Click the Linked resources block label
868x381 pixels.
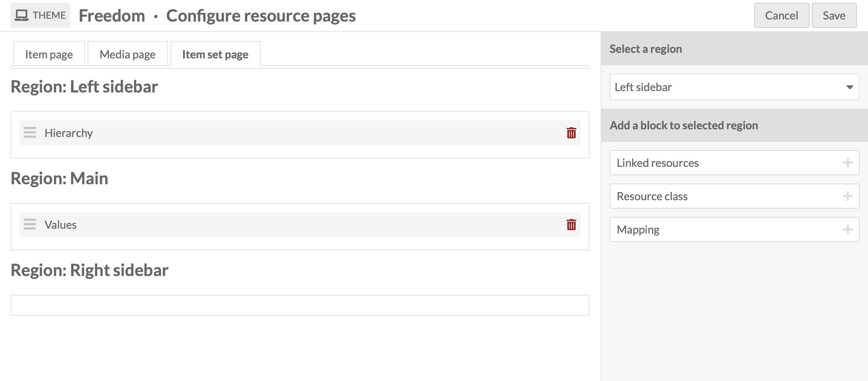point(657,163)
